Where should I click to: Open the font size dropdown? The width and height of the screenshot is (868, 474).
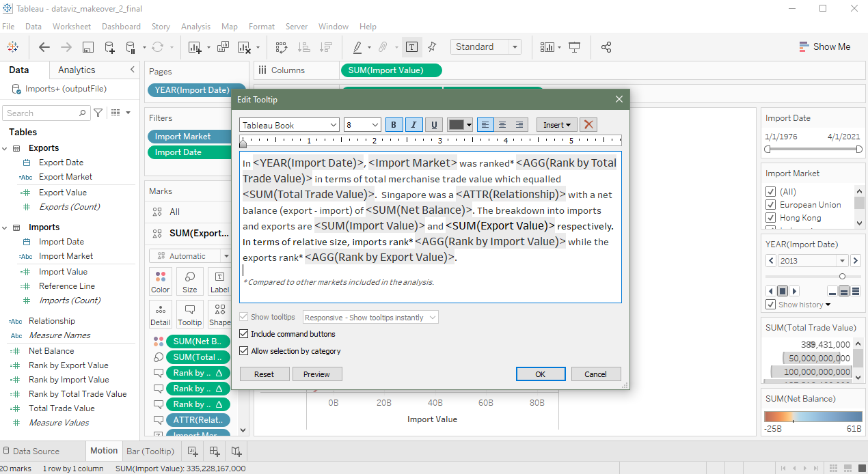click(x=362, y=125)
